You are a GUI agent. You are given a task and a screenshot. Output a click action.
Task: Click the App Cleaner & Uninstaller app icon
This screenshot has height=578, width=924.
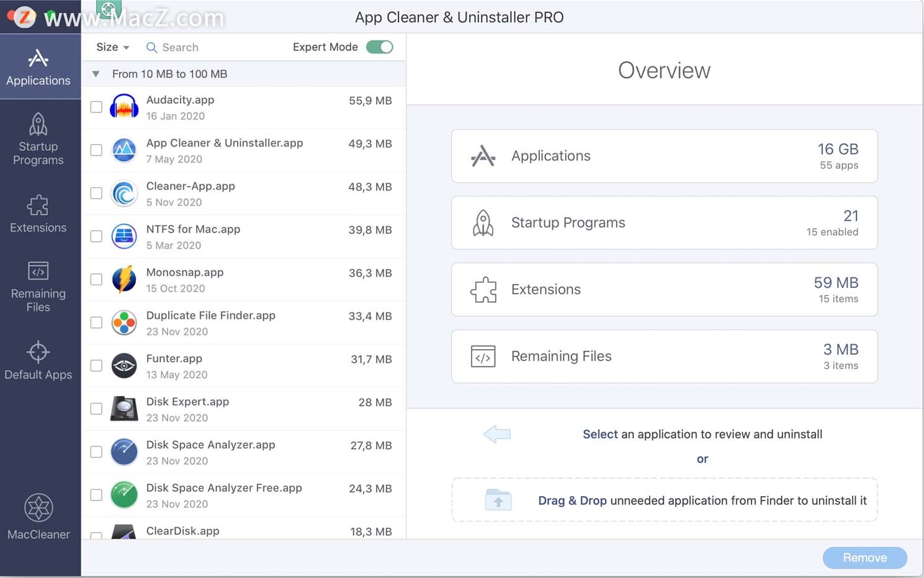click(124, 150)
